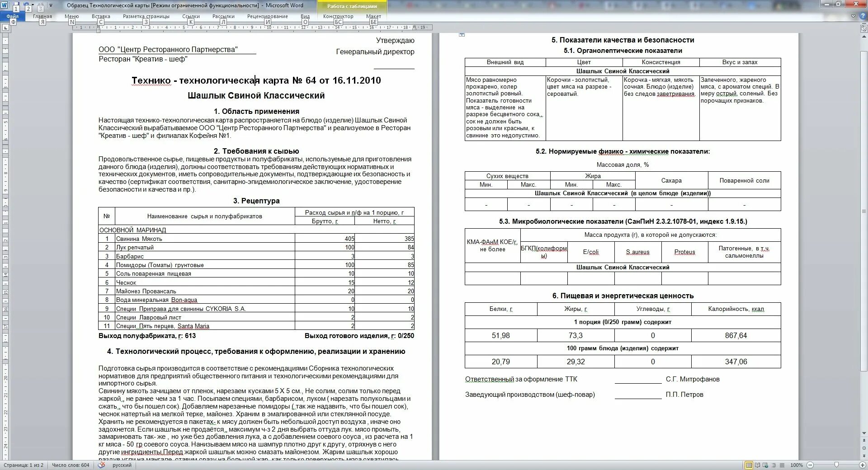The height and width of the screenshot is (470, 868).
Task: Click the cell 'Лук репчатый'
Action: (x=205, y=247)
